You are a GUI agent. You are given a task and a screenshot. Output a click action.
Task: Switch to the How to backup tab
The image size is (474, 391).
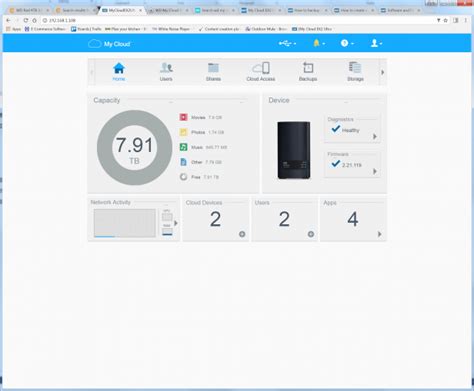click(306, 11)
